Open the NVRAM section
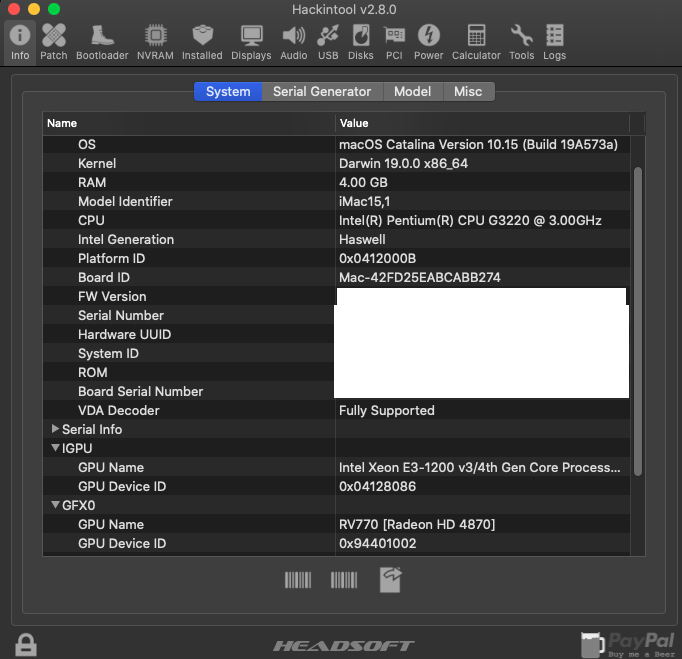 coord(155,42)
